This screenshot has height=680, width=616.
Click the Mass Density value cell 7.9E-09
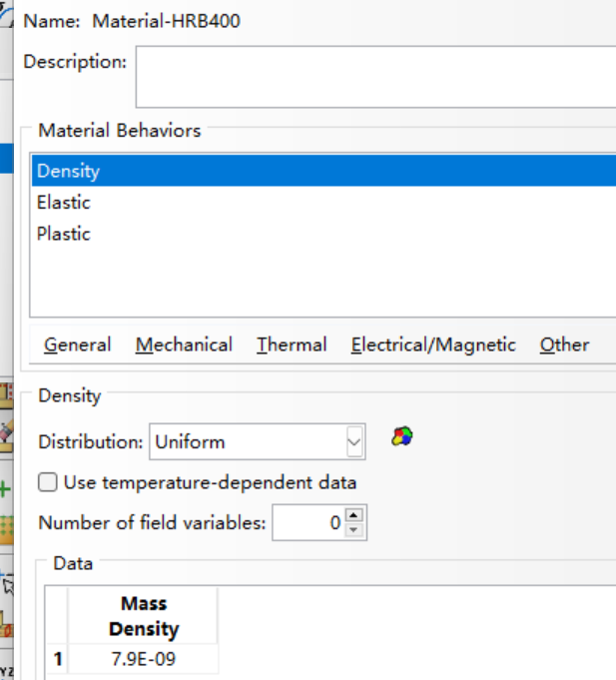click(x=143, y=659)
